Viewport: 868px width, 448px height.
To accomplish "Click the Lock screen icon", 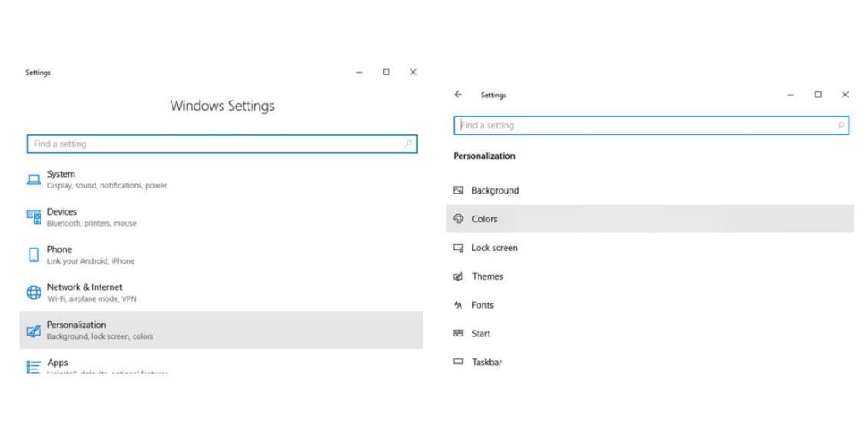I will tap(458, 248).
